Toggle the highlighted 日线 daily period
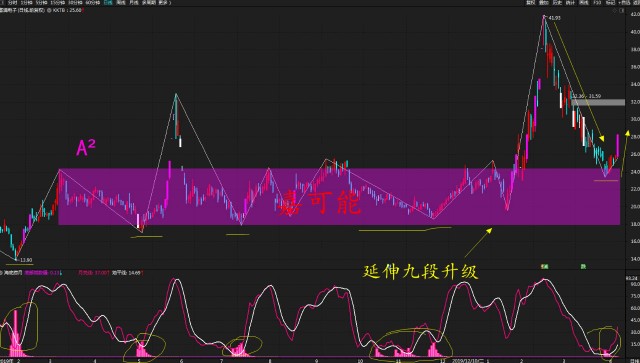This screenshot has height=363, width=640. (108, 2)
